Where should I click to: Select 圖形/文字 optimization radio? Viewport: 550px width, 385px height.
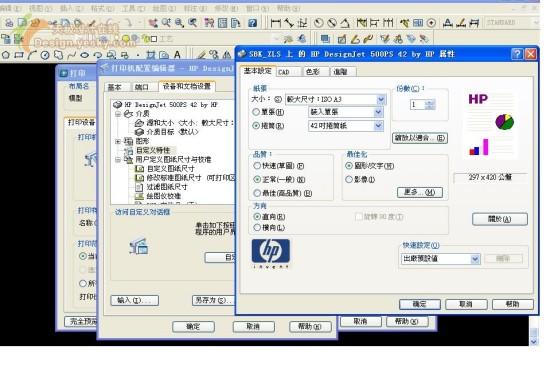pyautogui.click(x=349, y=166)
